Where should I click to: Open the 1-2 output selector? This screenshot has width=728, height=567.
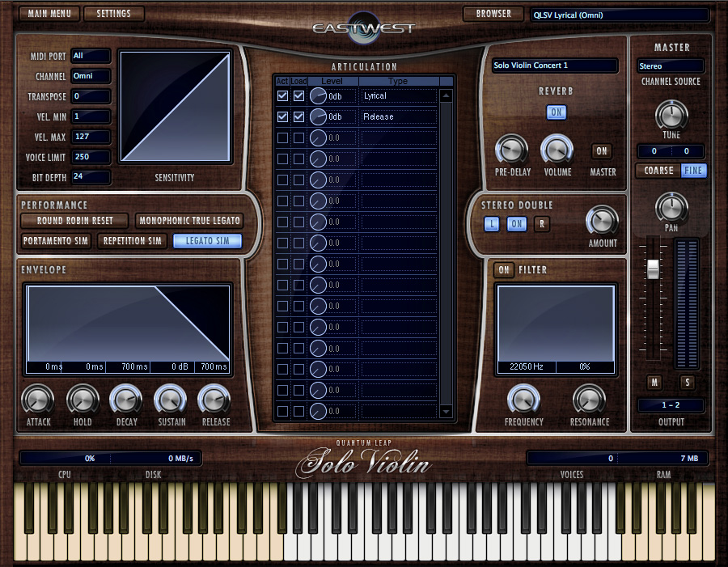[x=671, y=405]
